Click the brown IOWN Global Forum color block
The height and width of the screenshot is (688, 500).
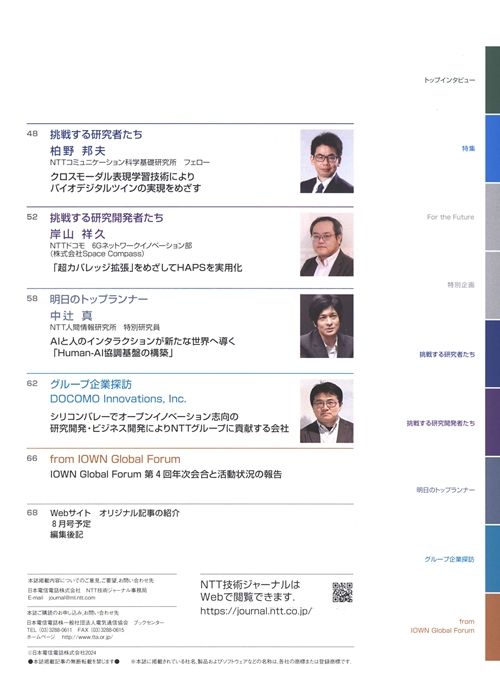coord(493,627)
